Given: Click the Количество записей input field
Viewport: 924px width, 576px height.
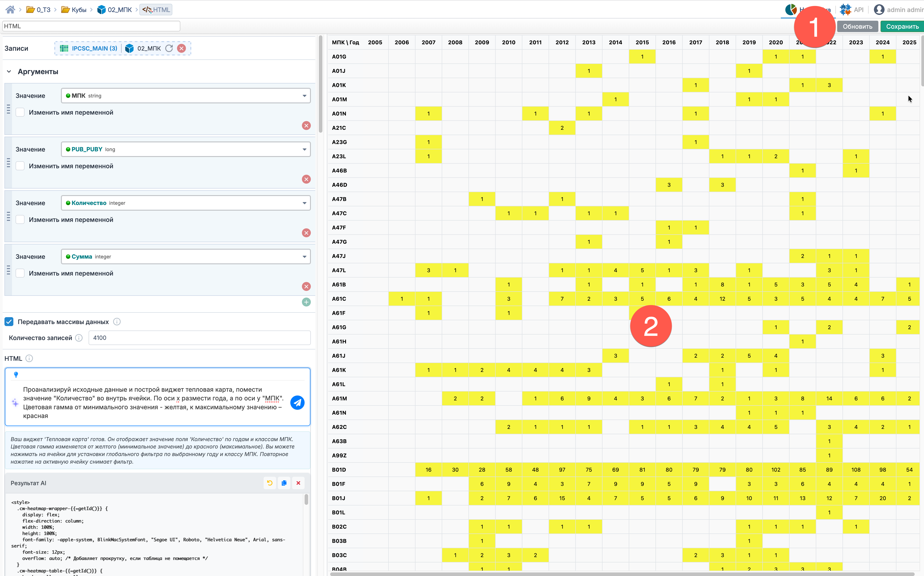Looking at the screenshot, I should 199,338.
